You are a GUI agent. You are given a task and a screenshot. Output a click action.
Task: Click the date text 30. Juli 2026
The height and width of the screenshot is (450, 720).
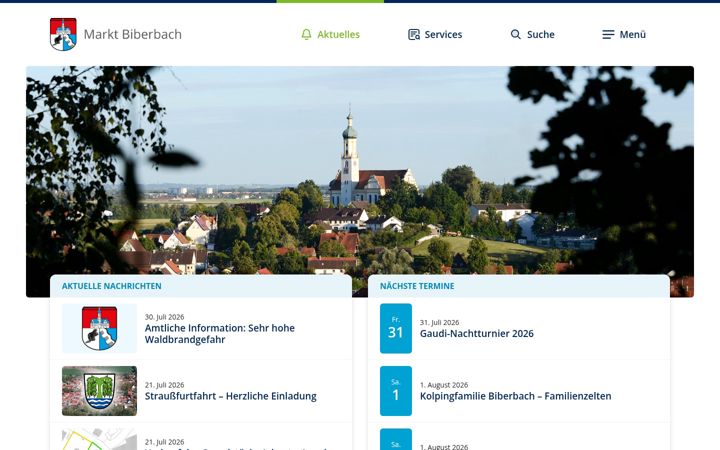coord(164,317)
